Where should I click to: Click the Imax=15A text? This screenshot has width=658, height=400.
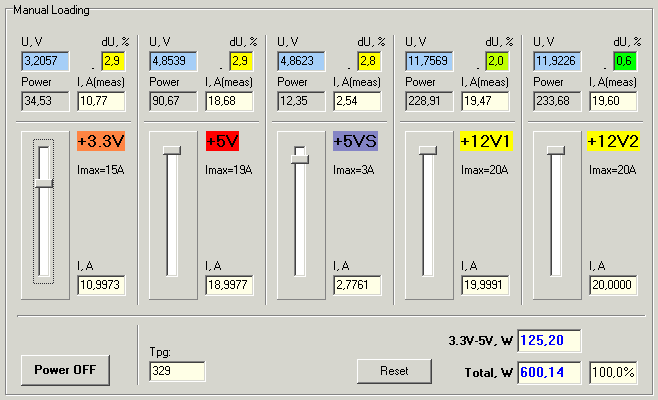101,170
